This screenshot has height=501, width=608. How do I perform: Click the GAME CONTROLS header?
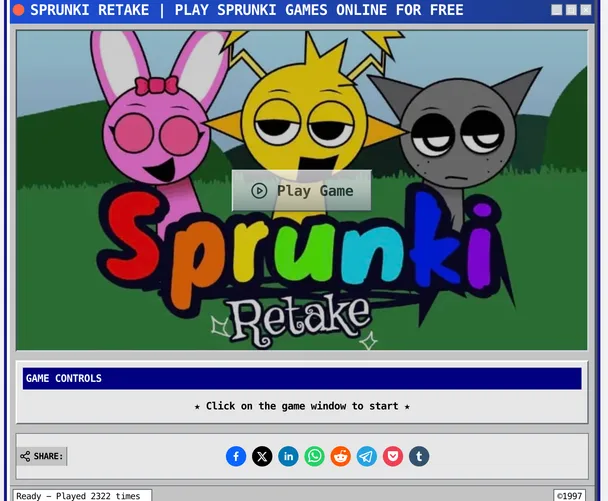click(302, 378)
